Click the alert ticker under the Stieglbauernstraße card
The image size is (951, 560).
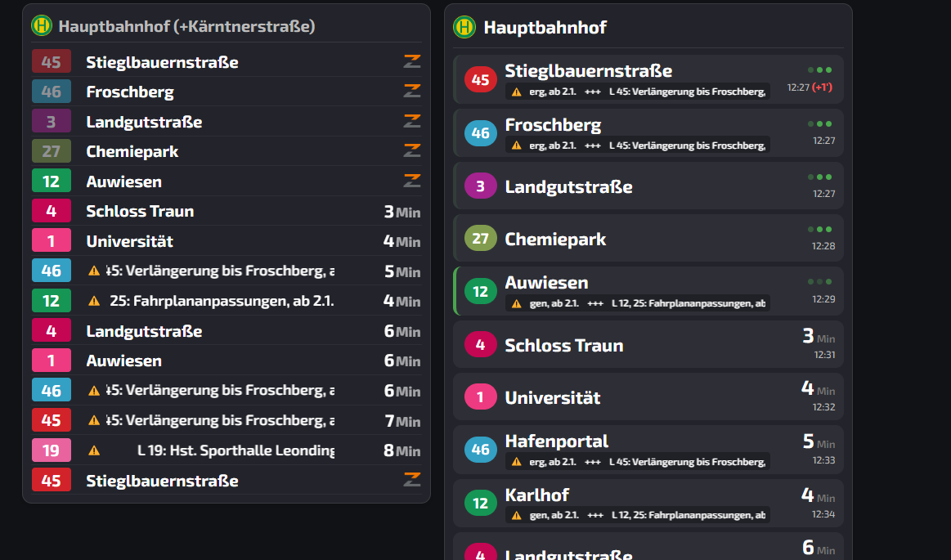pos(638,92)
